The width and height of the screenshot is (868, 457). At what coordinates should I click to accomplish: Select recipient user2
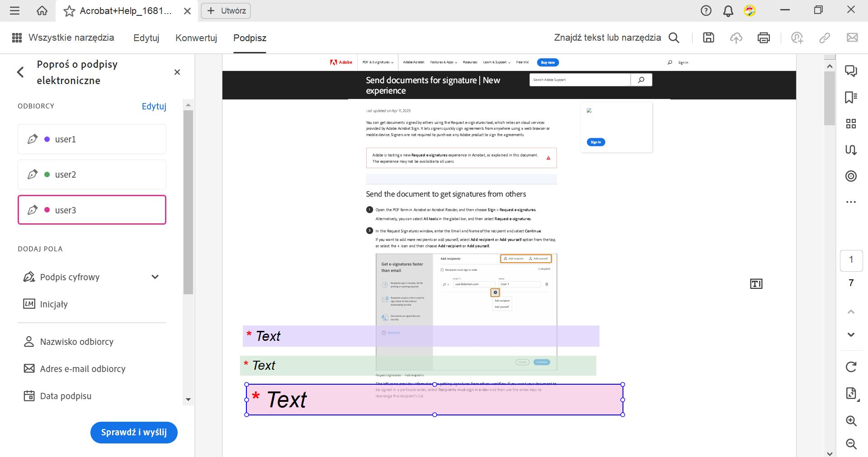coord(92,174)
